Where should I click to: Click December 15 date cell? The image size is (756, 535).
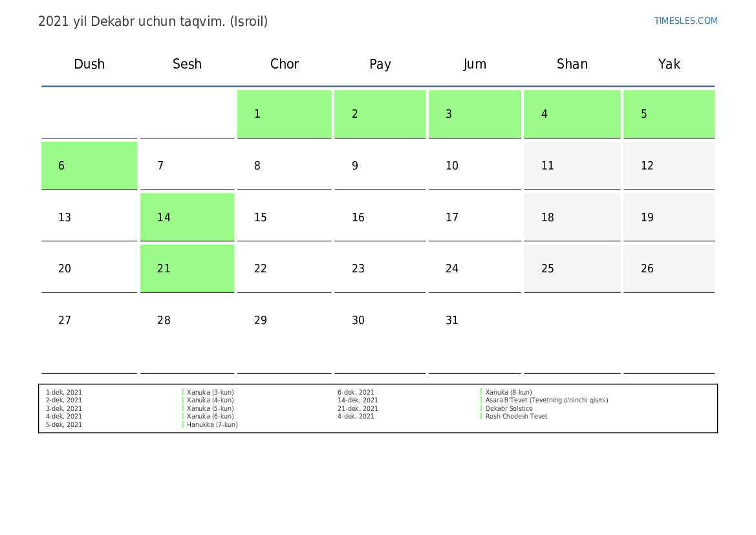tap(284, 217)
